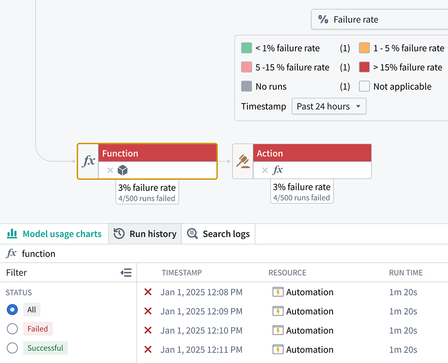The image size is (448, 363).
Task: Switch to Search logs tab
Action: click(x=219, y=234)
